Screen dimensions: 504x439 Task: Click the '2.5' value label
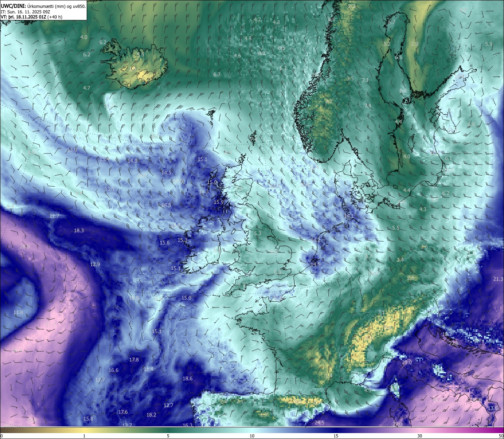(x=411, y=278)
